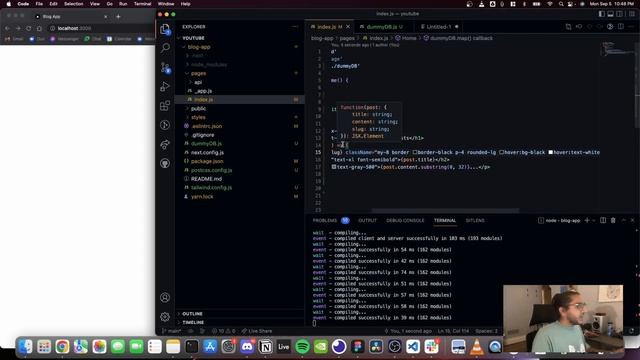Open the Source Control view
The height and width of the screenshot is (360, 640).
tap(165, 67)
